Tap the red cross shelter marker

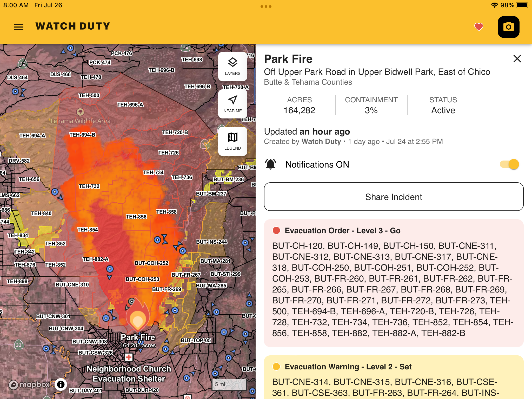129,357
